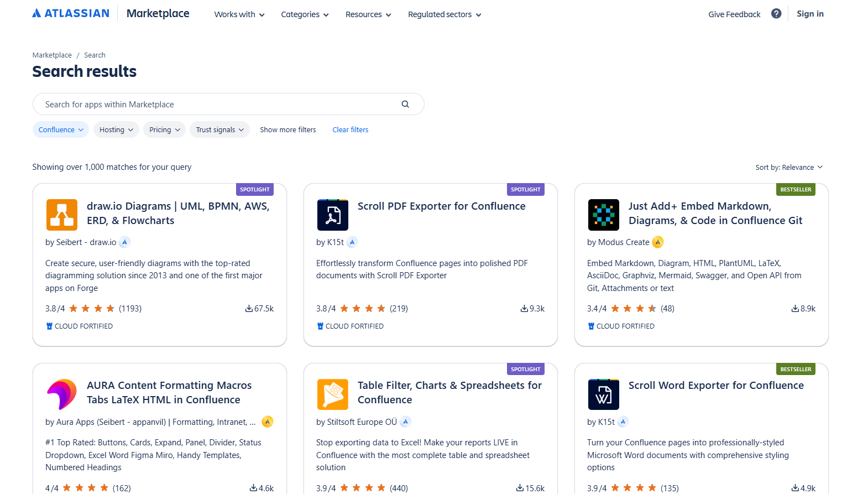The width and height of the screenshot is (868, 494).
Task: Expand the Regulated sectors menu
Action: coord(445,14)
